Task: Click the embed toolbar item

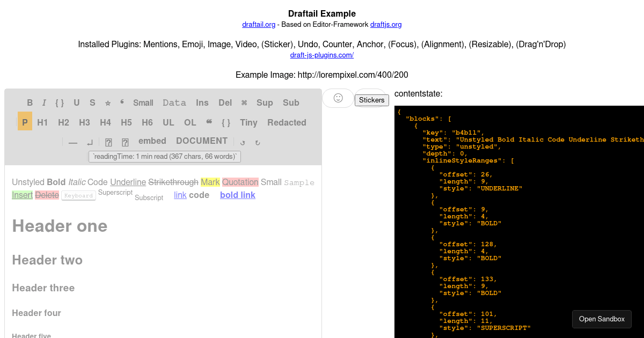Action: pos(152,141)
